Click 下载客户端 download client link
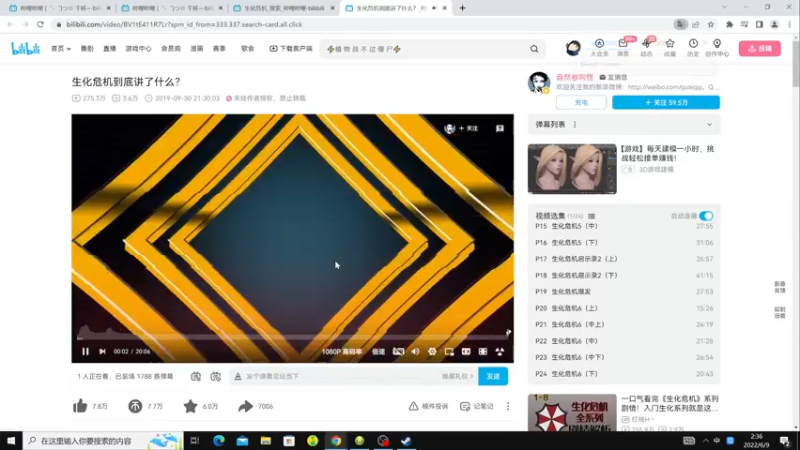This screenshot has height=450, width=800. click(291, 48)
